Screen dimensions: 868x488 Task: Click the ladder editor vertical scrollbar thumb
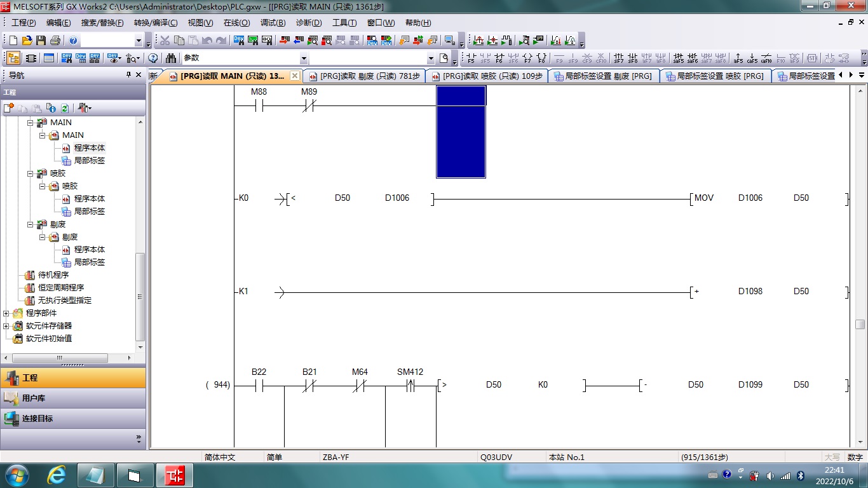coord(860,324)
